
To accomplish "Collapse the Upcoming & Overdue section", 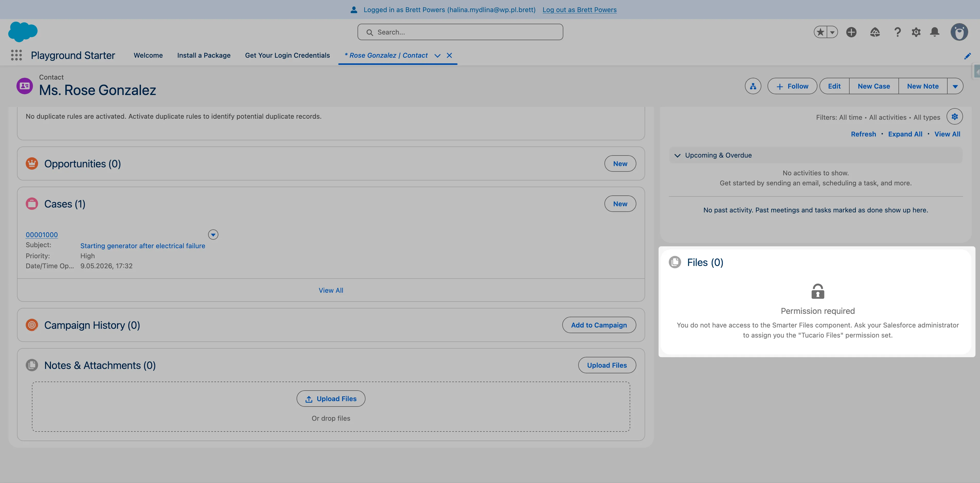I will tap(677, 156).
